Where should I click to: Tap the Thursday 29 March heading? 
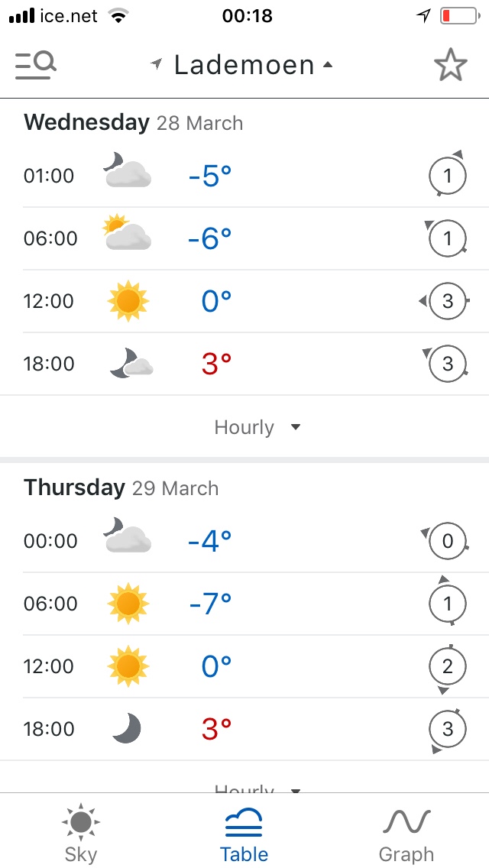tap(121, 487)
